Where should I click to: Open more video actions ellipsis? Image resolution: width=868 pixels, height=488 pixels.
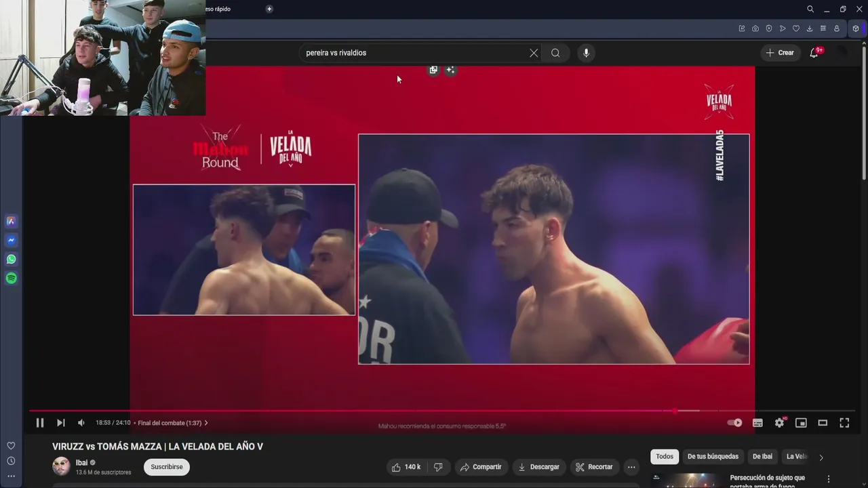631,467
